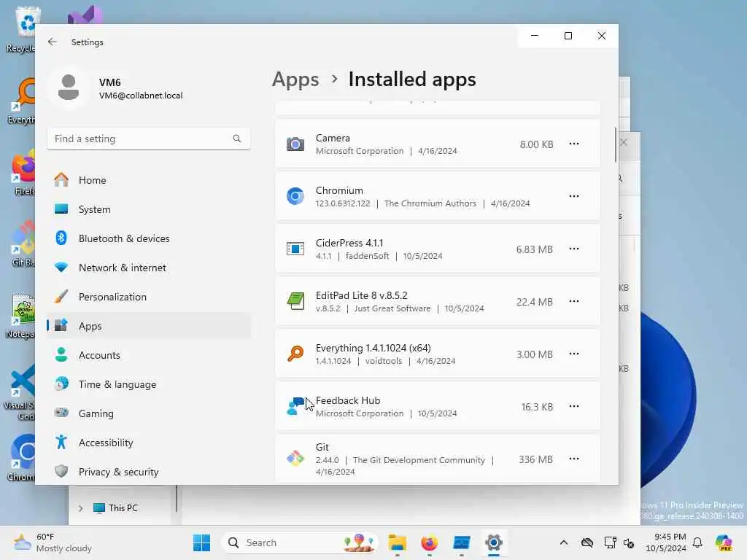Open more options for Everything 1.4.1.1024
This screenshot has width=747, height=560.
pos(574,354)
